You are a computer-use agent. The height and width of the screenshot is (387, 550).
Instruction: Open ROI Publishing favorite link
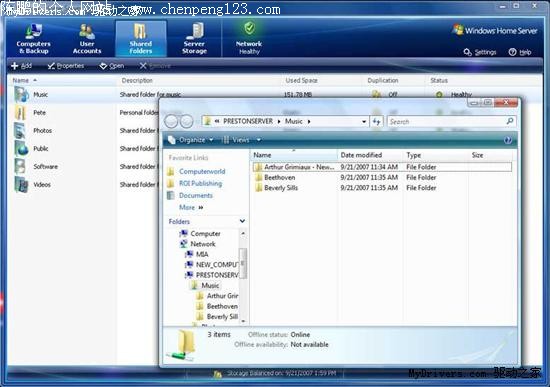click(x=200, y=184)
